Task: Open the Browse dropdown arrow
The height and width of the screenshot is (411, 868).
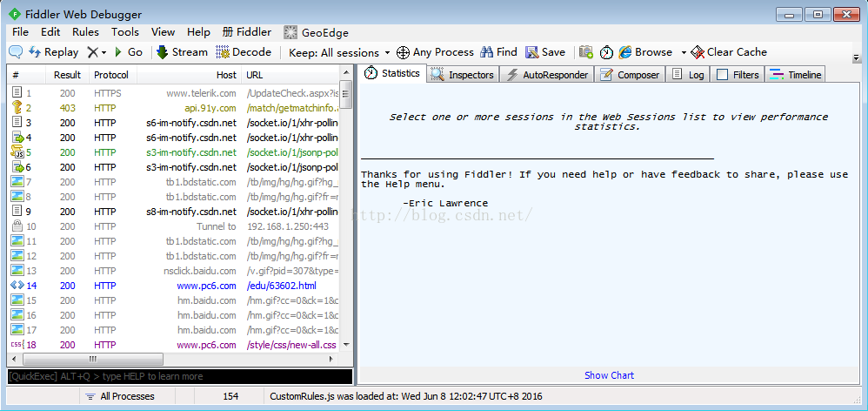Action: tap(684, 53)
